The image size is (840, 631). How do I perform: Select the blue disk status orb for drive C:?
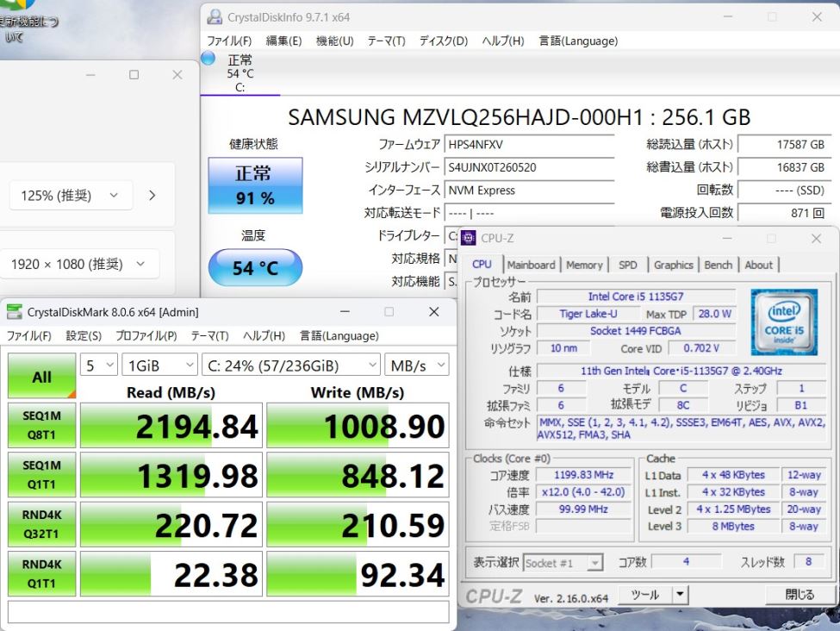pos(208,59)
